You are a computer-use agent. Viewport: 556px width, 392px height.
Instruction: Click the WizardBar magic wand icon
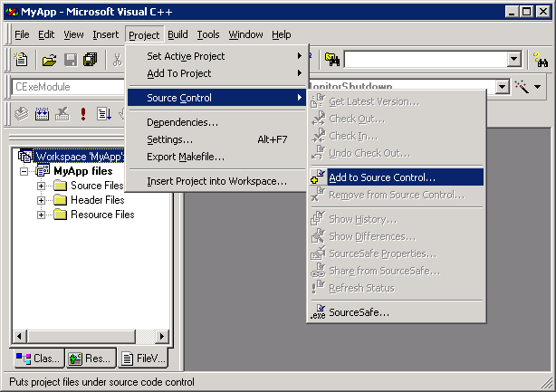[x=522, y=87]
